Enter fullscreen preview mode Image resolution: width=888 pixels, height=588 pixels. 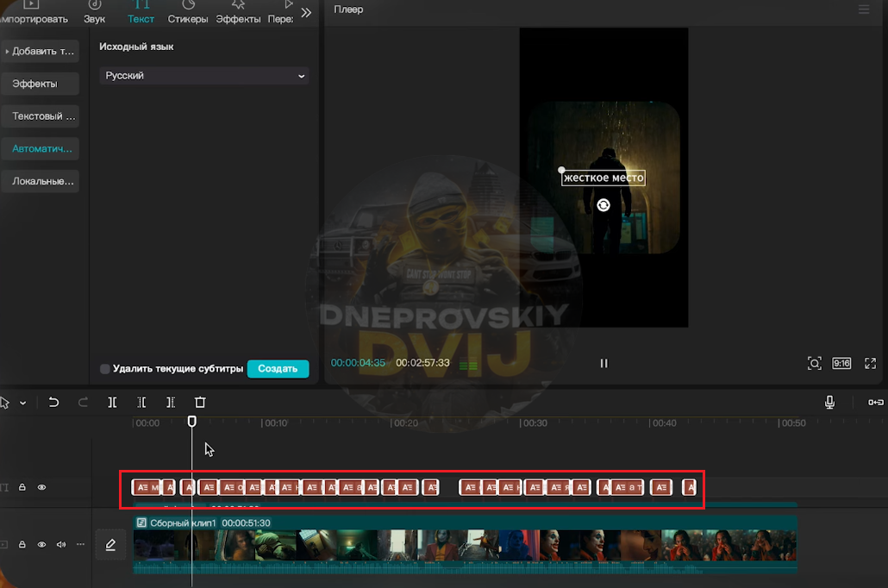[871, 363]
